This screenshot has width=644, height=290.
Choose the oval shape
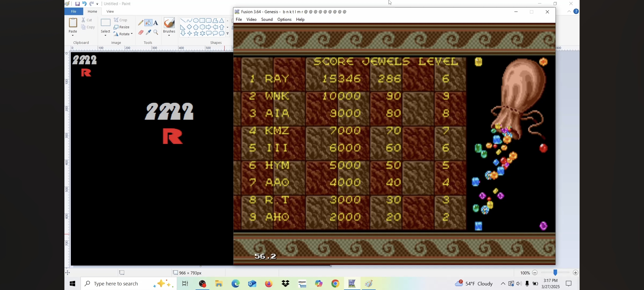point(196,21)
